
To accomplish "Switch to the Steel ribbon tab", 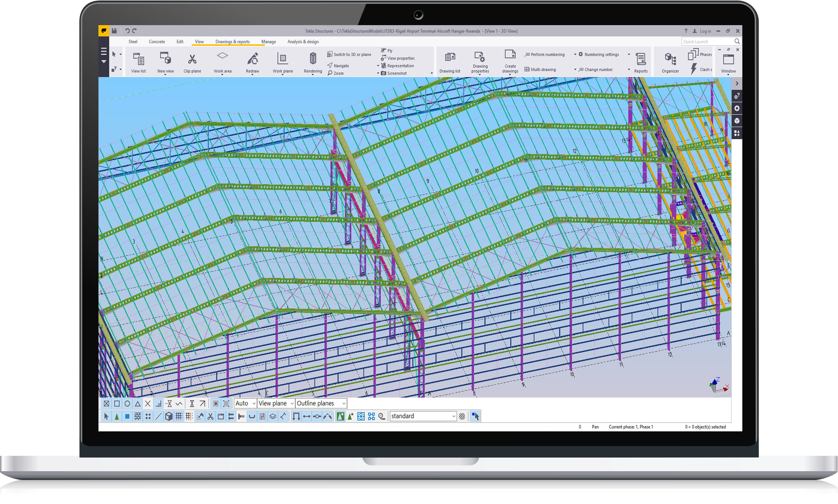I will point(133,42).
